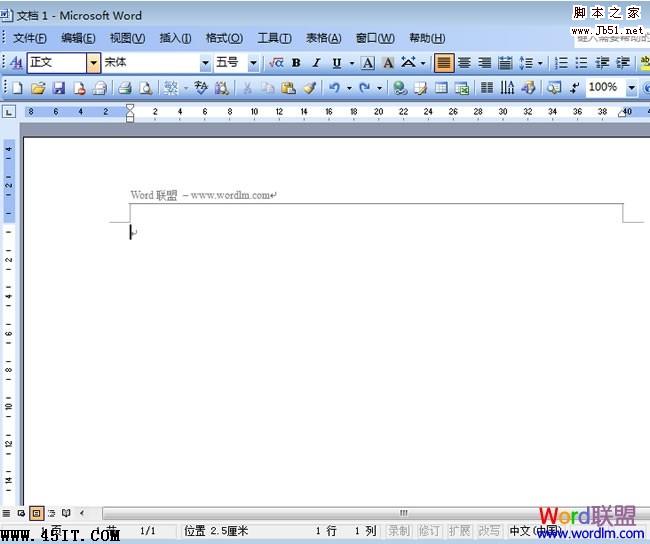The image size is (650, 544).
Task: Expand the style dropdown showing 正文
Action: (x=94, y=63)
